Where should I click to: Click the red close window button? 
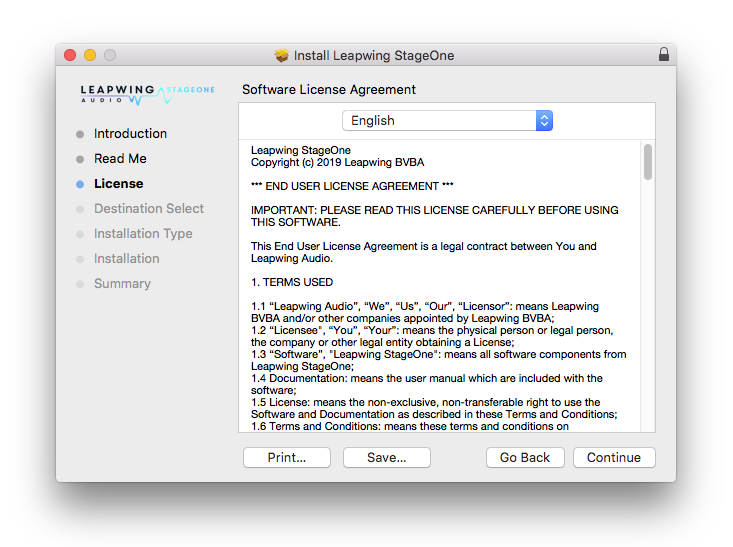70,55
